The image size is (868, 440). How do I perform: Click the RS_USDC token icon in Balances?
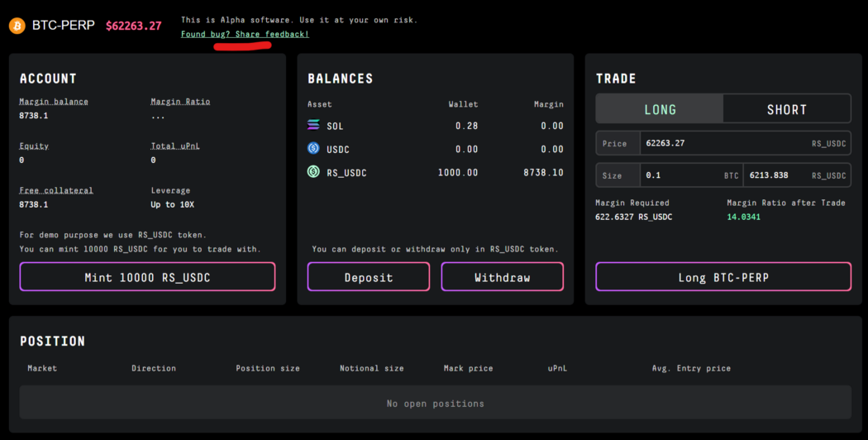coord(313,171)
